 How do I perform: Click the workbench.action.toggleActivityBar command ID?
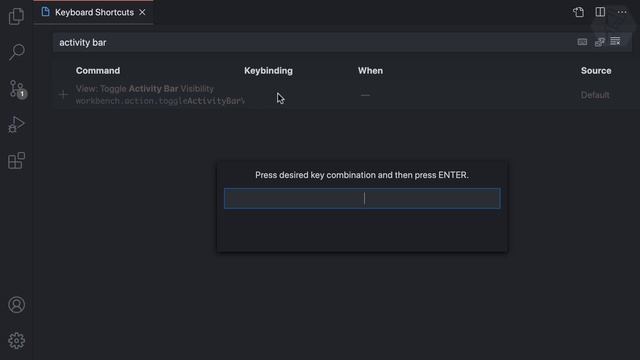(x=160, y=101)
